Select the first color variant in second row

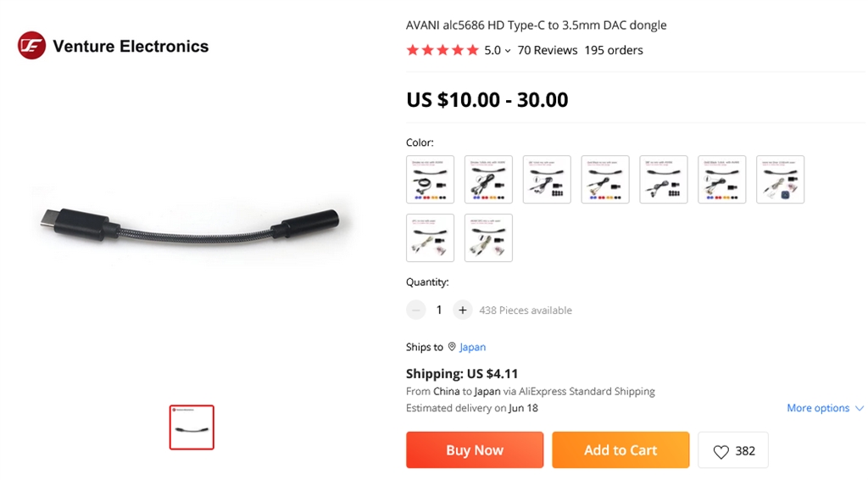point(430,237)
